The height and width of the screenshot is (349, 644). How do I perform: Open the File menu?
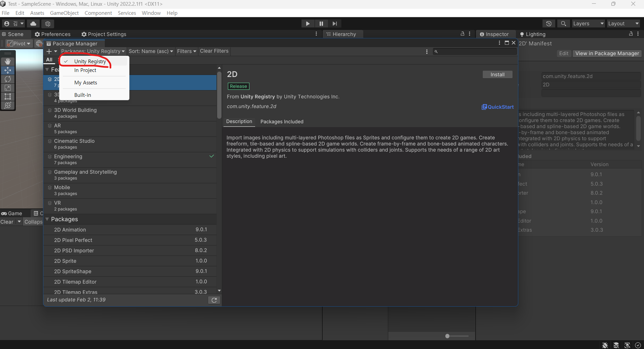(x=6, y=13)
